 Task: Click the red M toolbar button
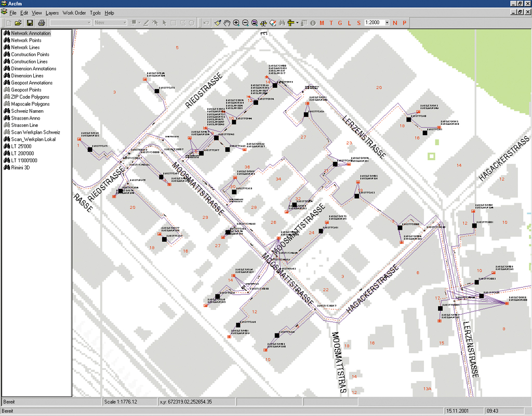coord(322,23)
